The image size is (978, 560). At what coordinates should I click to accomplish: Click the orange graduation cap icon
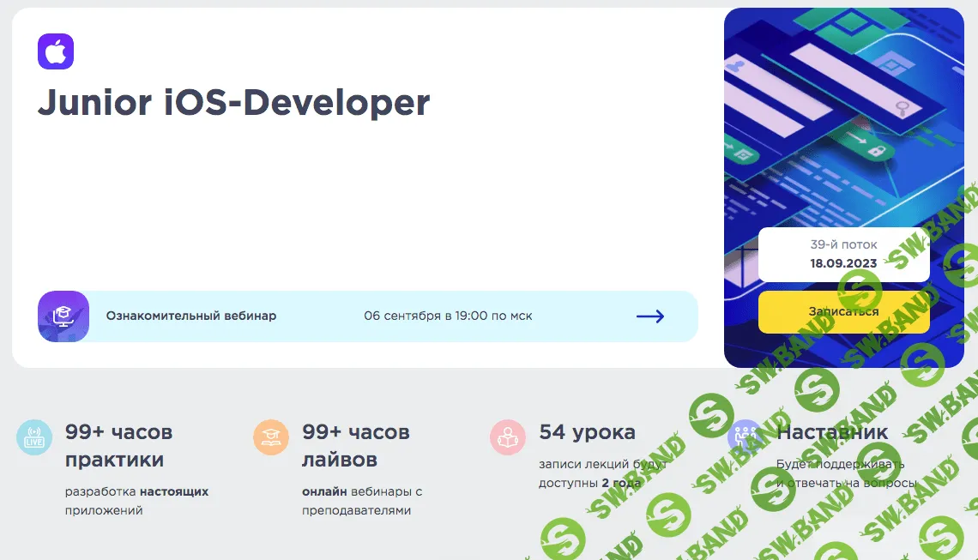(271, 437)
